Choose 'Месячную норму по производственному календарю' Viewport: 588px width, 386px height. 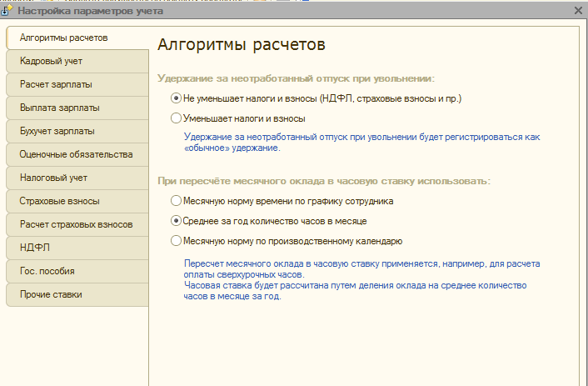(x=175, y=241)
